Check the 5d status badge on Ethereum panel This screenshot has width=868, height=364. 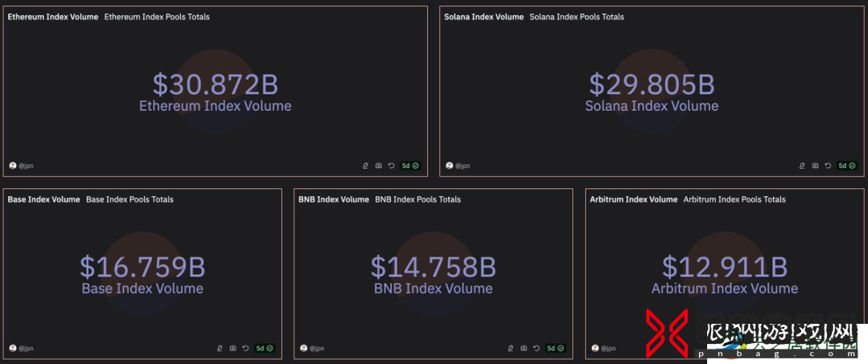[x=410, y=166]
